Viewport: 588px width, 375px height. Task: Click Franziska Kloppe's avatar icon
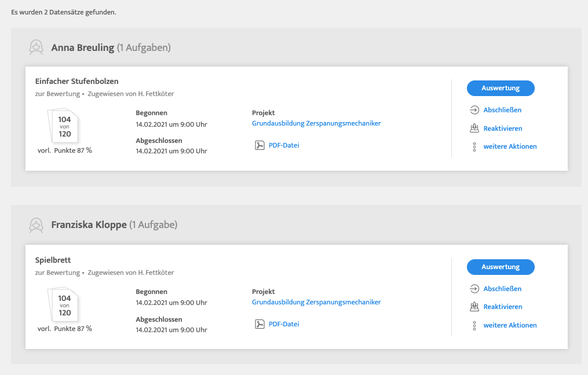(36, 225)
